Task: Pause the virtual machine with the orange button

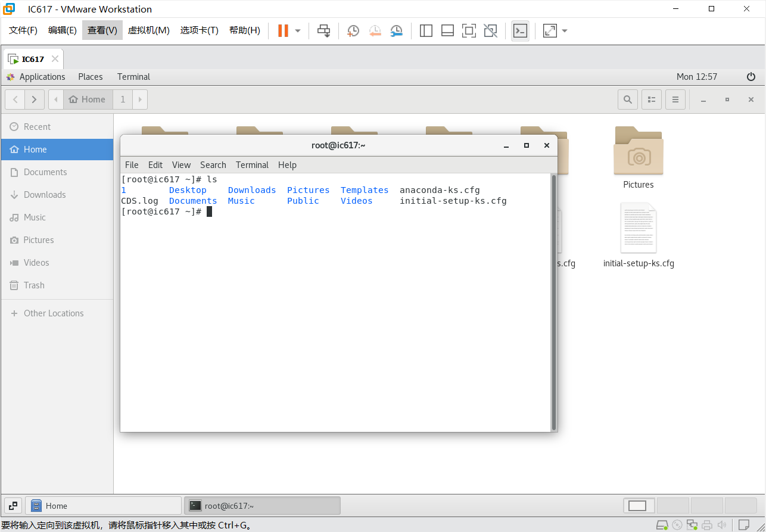Action: pos(283,30)
